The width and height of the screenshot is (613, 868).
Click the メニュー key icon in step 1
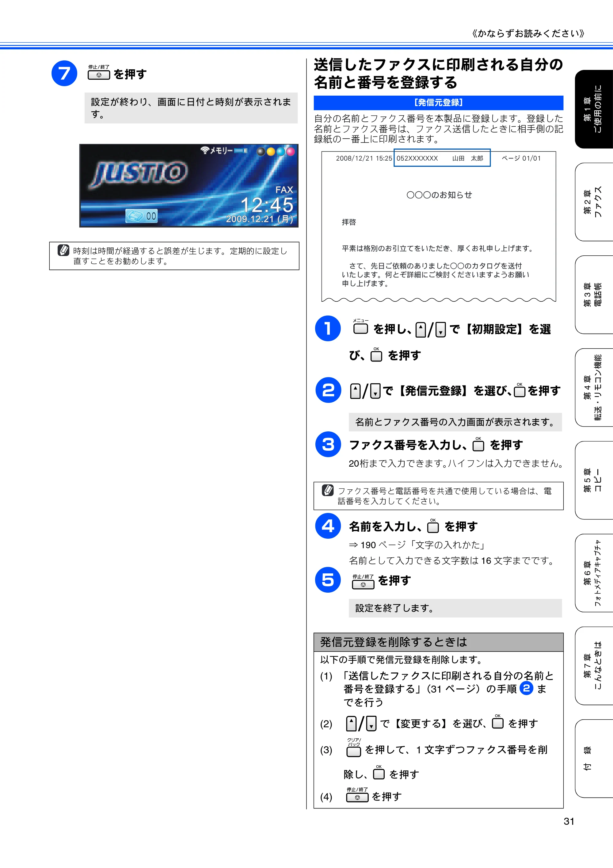360,327
